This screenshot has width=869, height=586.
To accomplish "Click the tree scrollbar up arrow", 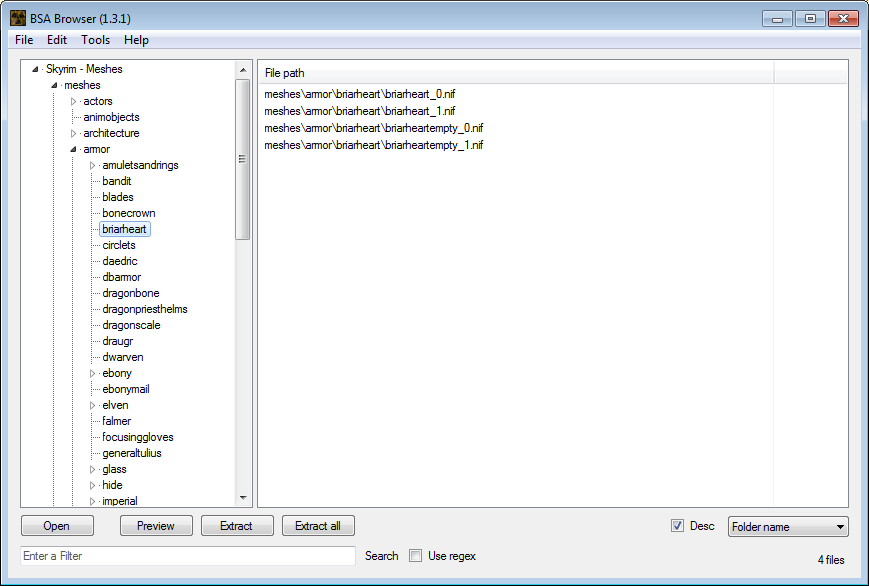I will click(243, 70).
